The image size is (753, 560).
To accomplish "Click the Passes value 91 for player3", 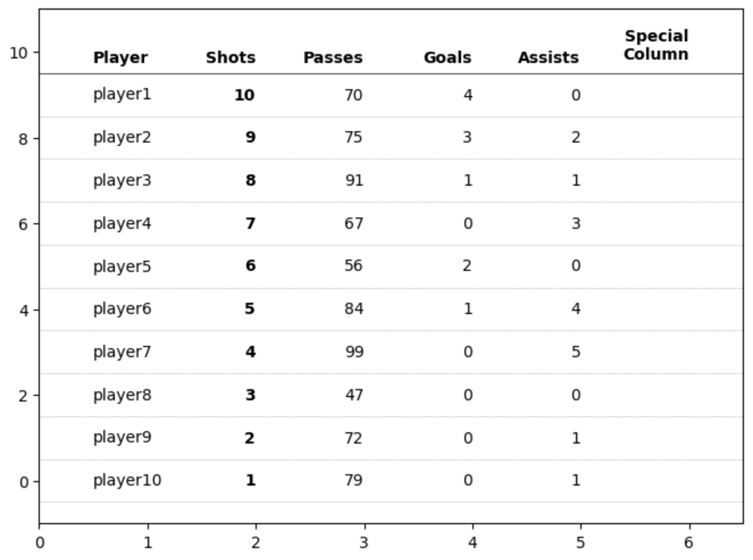I will click(x=353, y=181).
